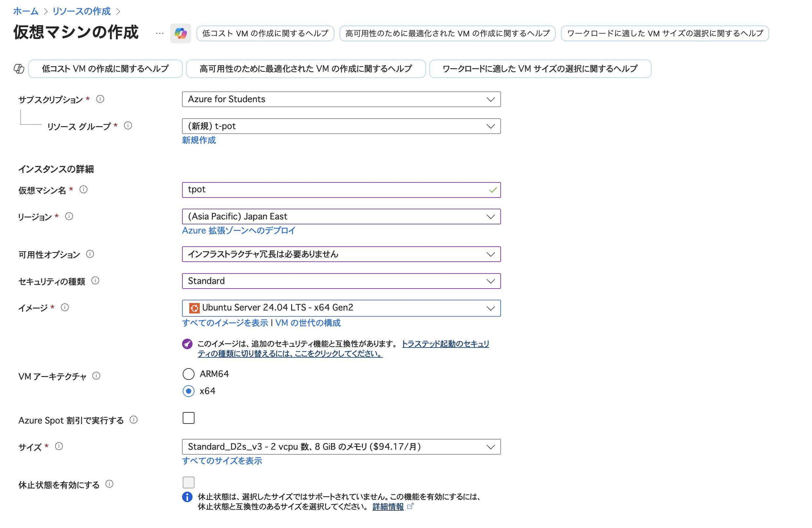The image size is (812, 528).
Task: Show info icon for セキュリティの種類
Action: (x=96, y=281)
